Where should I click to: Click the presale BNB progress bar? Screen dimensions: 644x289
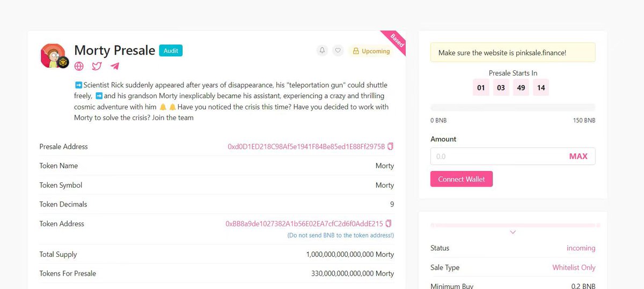point(513,107)
